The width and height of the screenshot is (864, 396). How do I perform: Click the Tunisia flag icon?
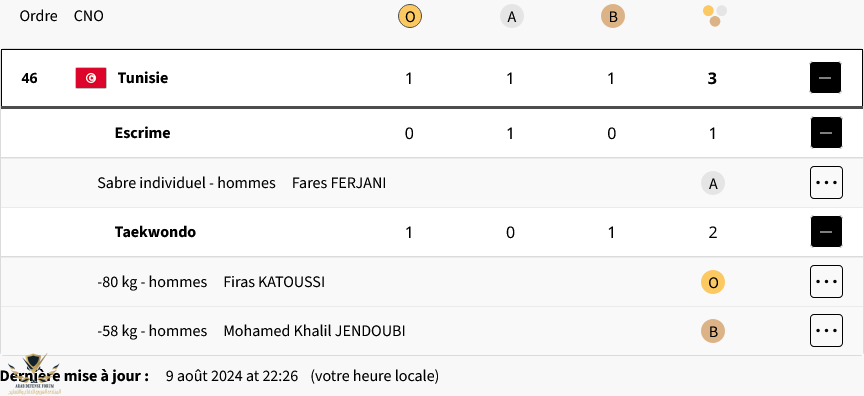pyautogui.click(x=91, y=78)
